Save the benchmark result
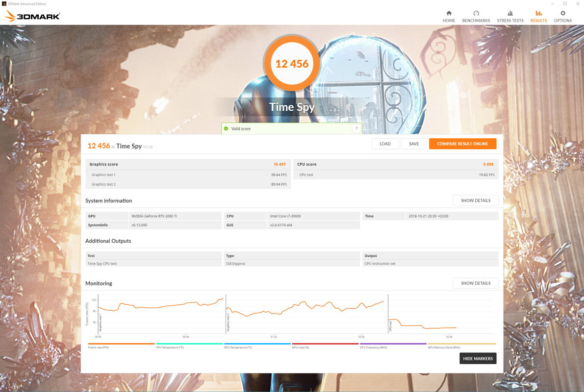This screenshot has height=392, width=584. click(414, 144)
